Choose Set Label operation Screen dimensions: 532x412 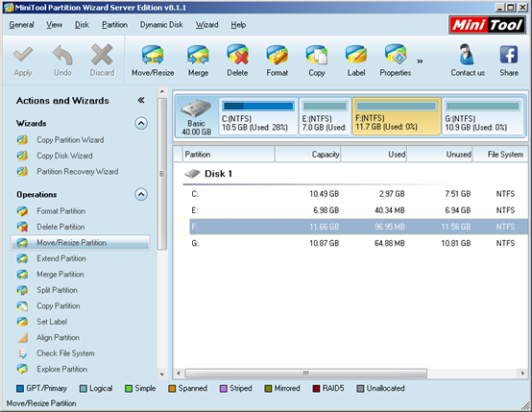(52, 322)
